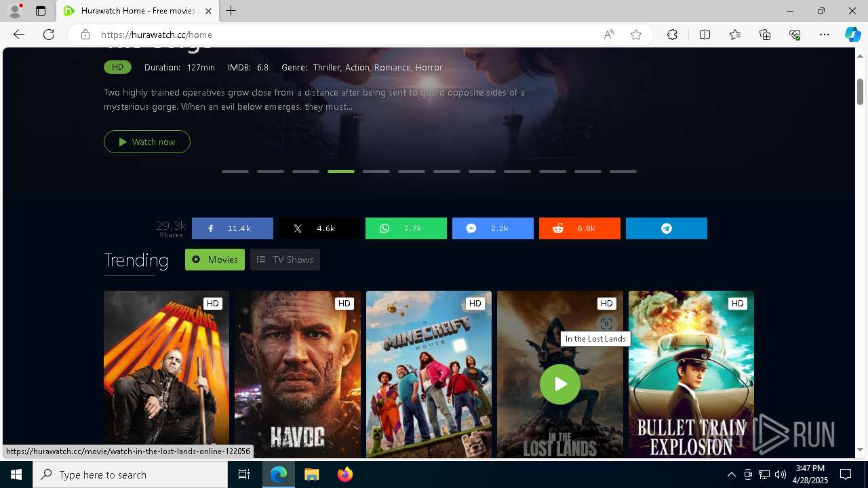The image size is (868, 488).
Task: Click the Watch now button
Action: (x=147, y=142)
